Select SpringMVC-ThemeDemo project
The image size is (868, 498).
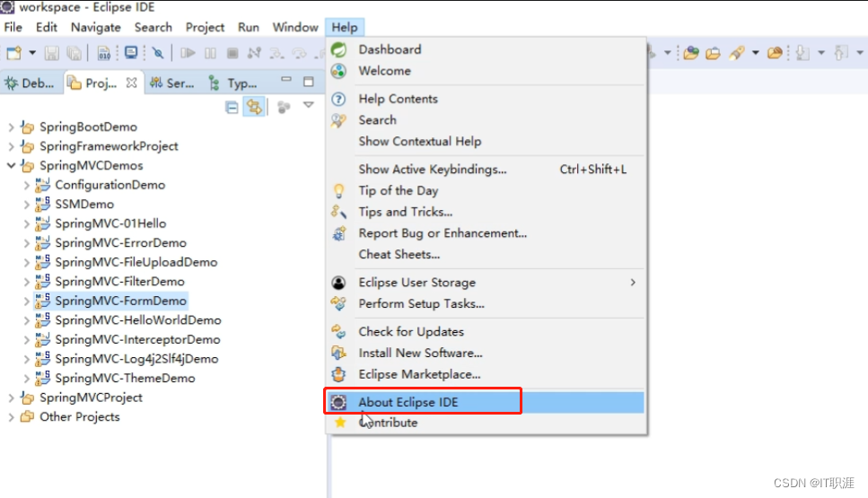tap(125, 379)
